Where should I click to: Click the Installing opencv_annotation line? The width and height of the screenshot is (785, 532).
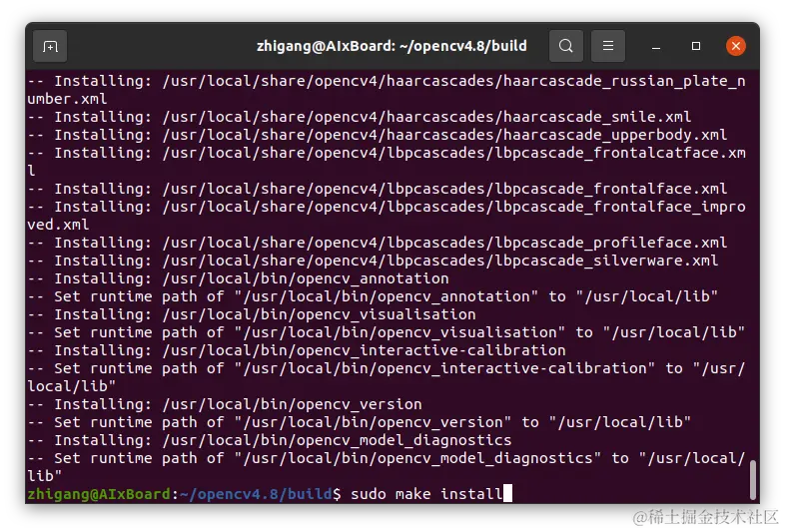click(x=239, y=278)
